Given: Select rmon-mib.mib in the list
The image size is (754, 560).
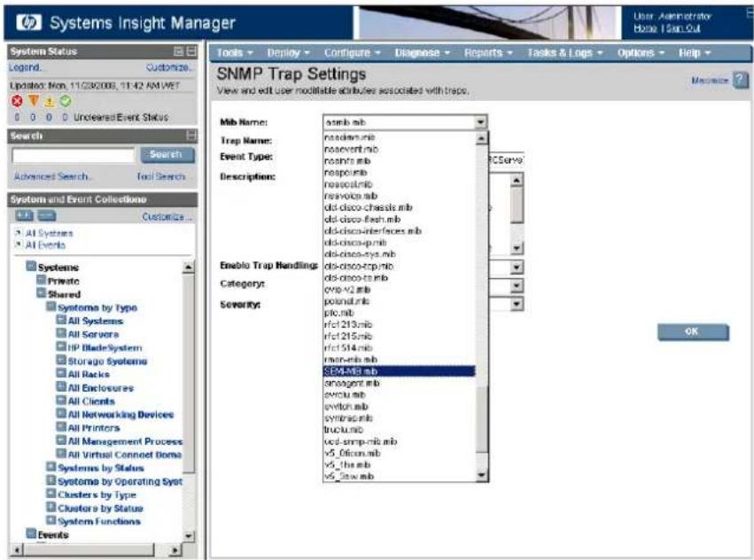Looking at the screenshot, I should pos(399,360).
